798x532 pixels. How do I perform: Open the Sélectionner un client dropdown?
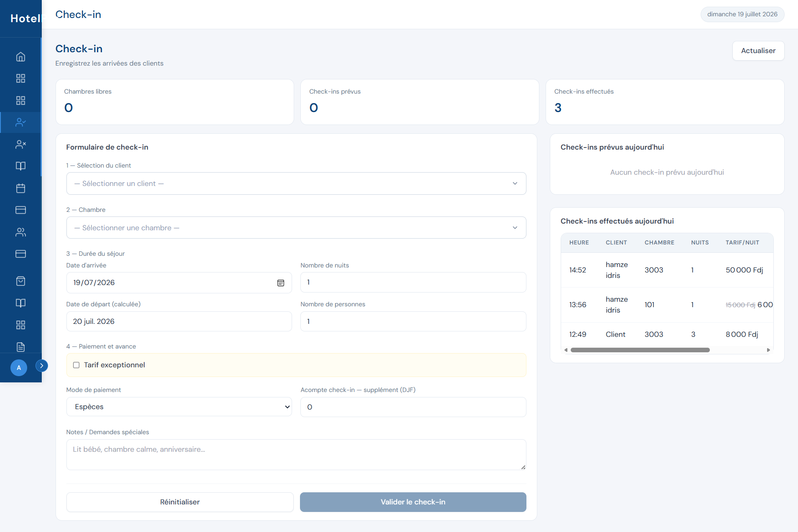pos(296,183)
